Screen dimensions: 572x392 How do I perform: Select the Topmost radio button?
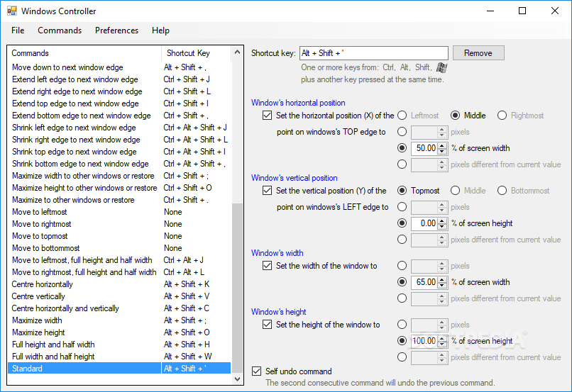402,191
